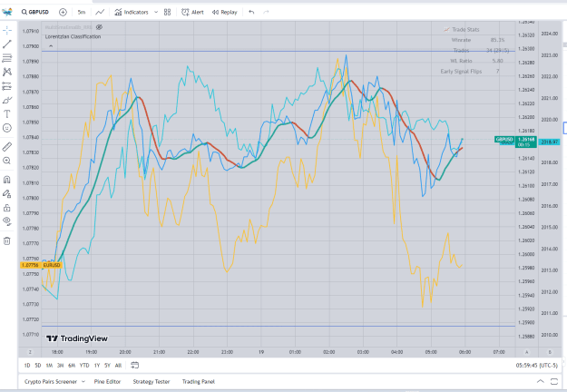The image size is (567, 392).
Task: Click the TradingView butterfly logo menu
Action: point(7,12)
